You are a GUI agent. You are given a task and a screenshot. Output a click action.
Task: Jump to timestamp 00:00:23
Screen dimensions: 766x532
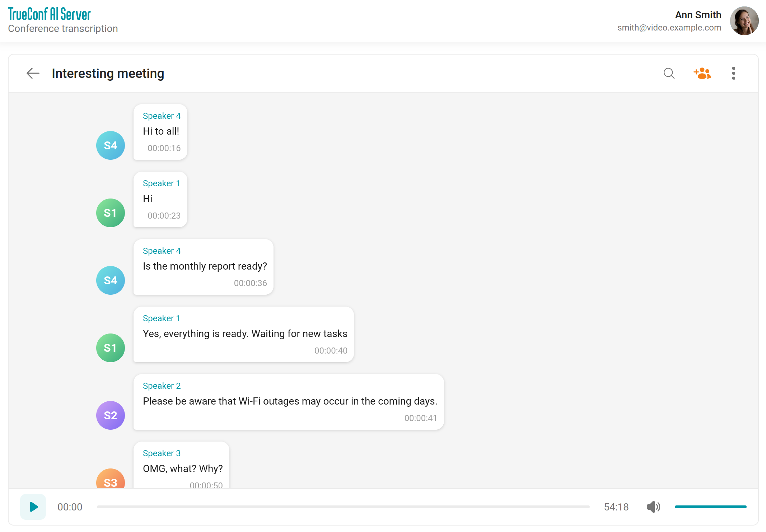tap(164, 216)
